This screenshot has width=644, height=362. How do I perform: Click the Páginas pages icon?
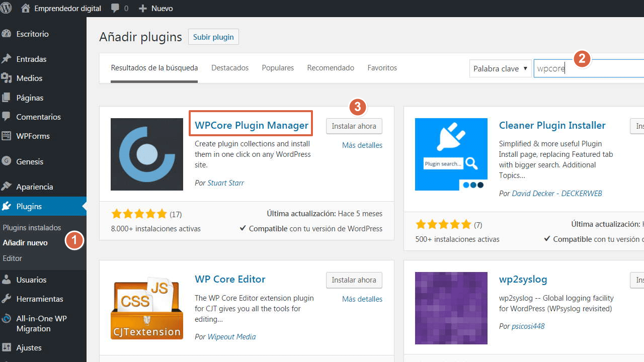7,98
